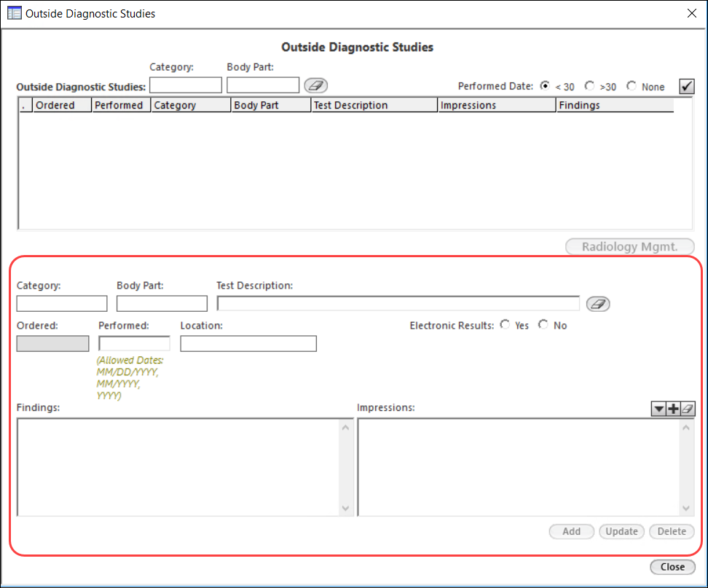This screenshot has height=588, width=708.
Task: Click the Performed date field
Action: (134, 343)
